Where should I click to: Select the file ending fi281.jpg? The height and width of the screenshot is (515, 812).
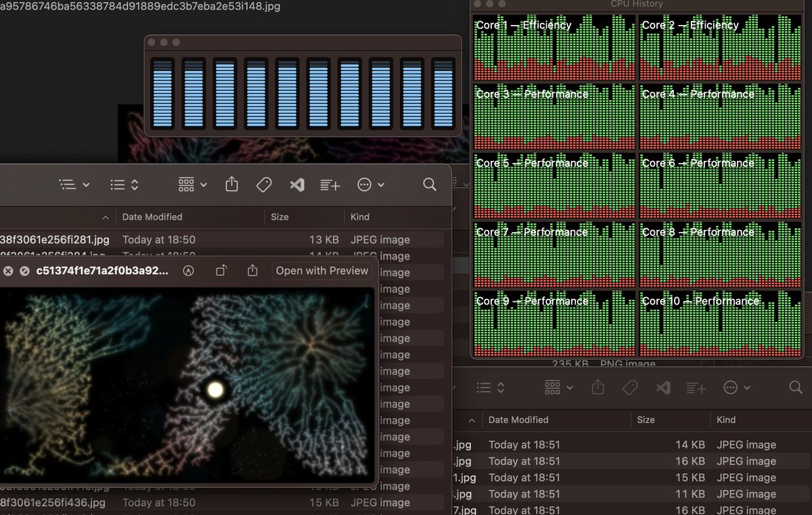54,240
